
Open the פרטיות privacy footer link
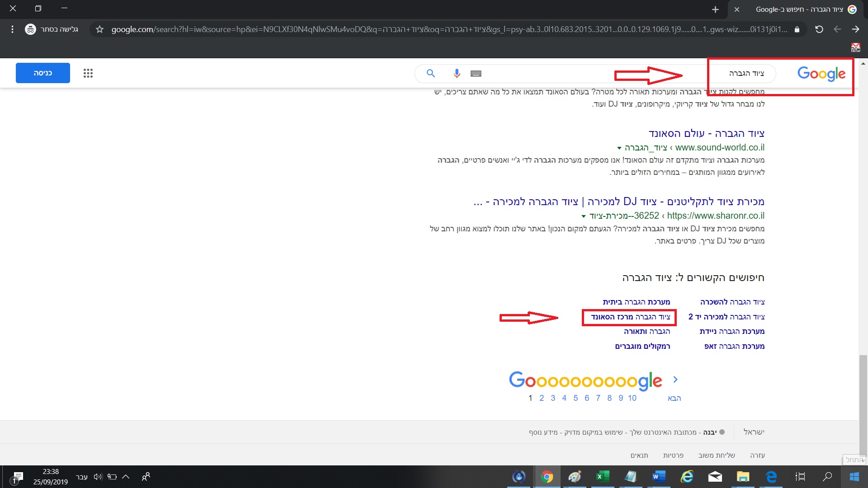click(x=673, y=455)
